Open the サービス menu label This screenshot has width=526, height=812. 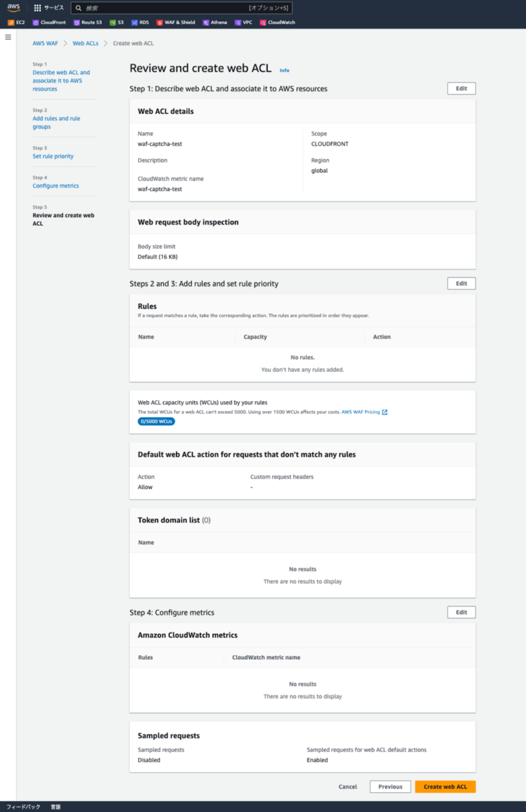(54, 8)
